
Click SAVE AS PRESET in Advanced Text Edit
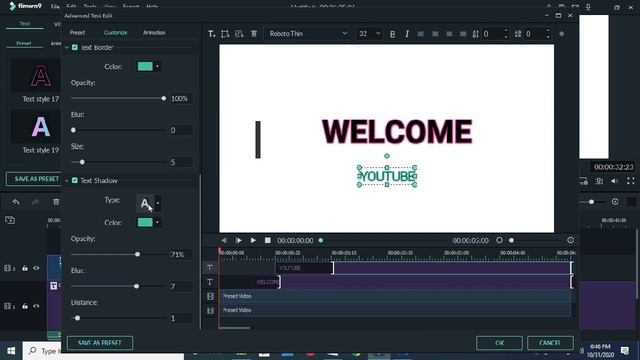point(100,343)
